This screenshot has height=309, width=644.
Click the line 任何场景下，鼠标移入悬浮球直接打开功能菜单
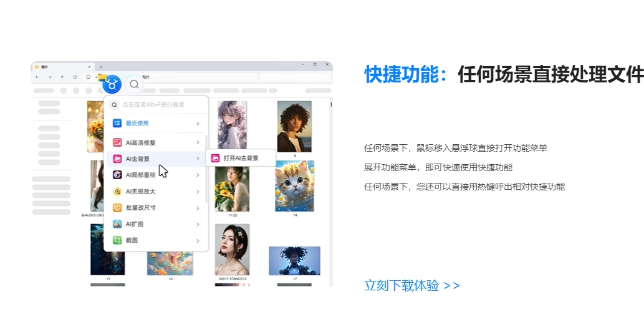456,148
